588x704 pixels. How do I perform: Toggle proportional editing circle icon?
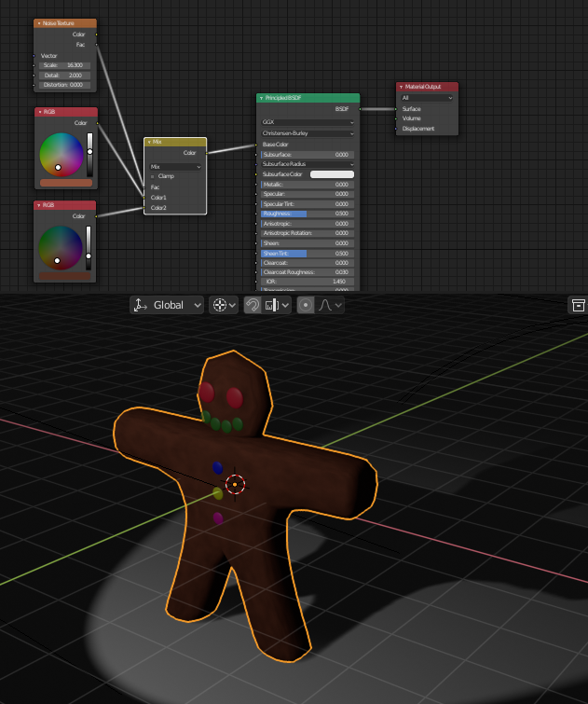pyautogui.click(x=306, y=305)
